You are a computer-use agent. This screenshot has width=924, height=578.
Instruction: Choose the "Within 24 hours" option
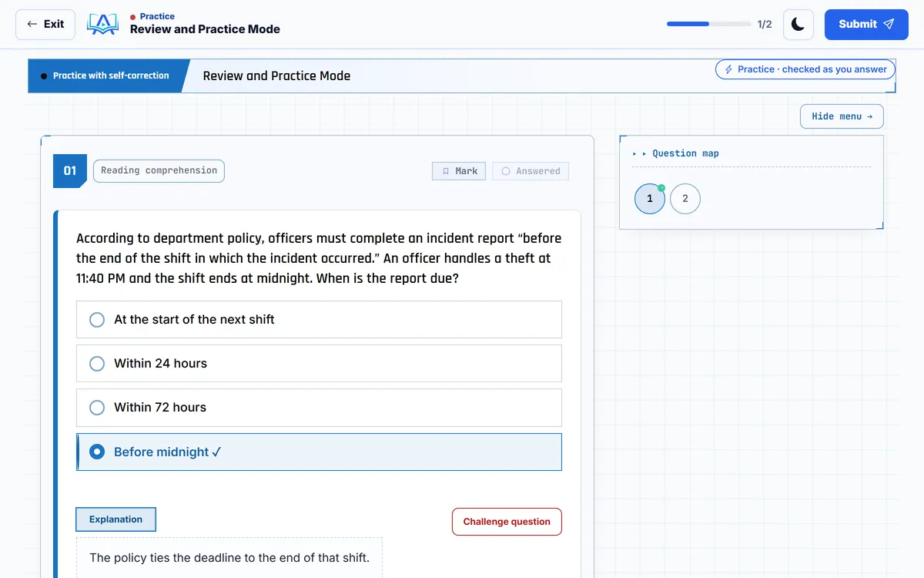[x=319, y=364]
